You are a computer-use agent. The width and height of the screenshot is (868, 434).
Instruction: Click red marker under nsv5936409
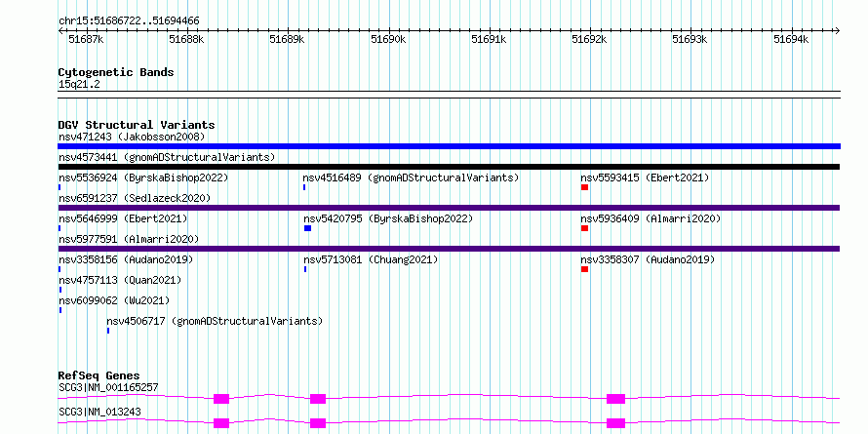pyautogui.click(x=584, y=228)
